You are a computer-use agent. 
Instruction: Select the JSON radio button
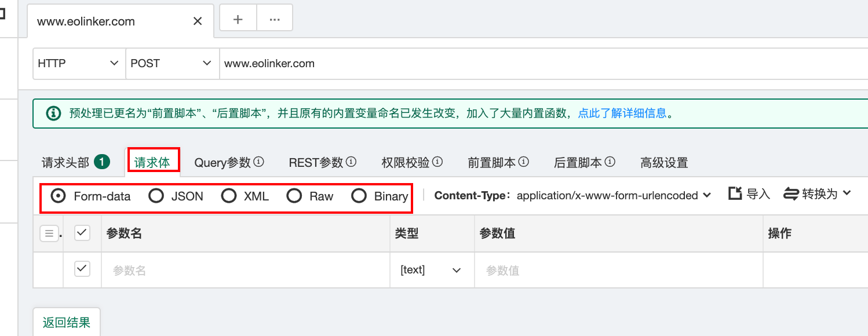pos(156,196)
